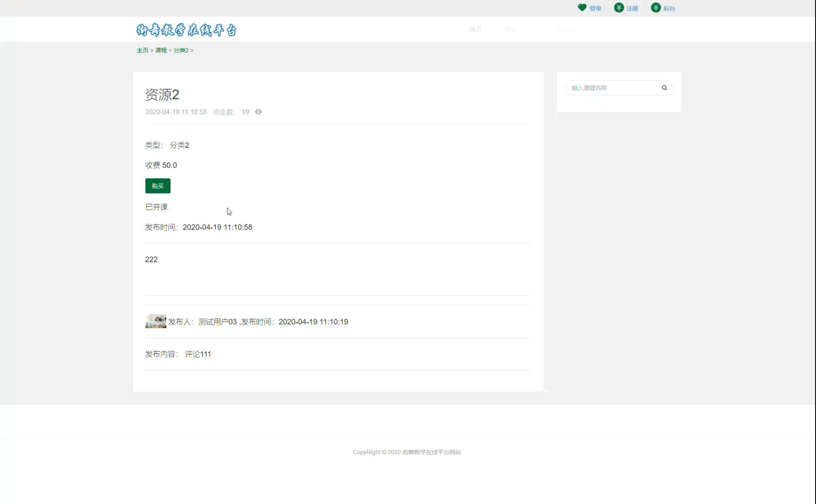Open the 注册 register link
816x504 pixels.
[632, 8]
